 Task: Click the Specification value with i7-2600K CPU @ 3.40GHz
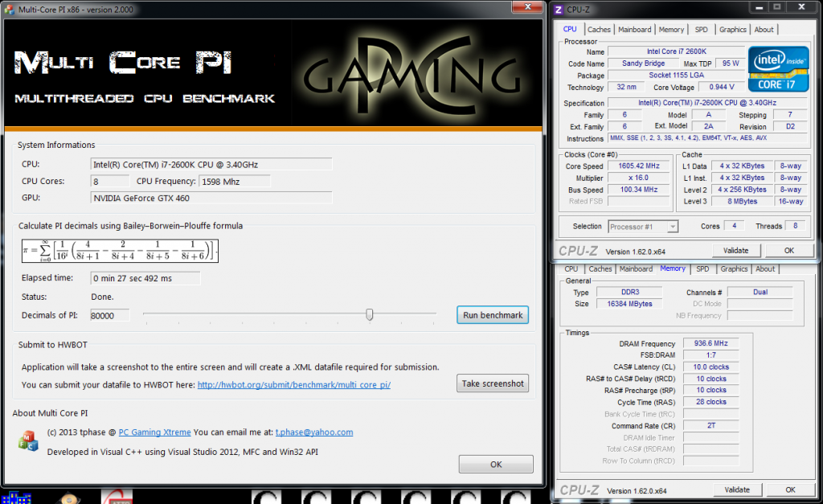coord(707,103)
